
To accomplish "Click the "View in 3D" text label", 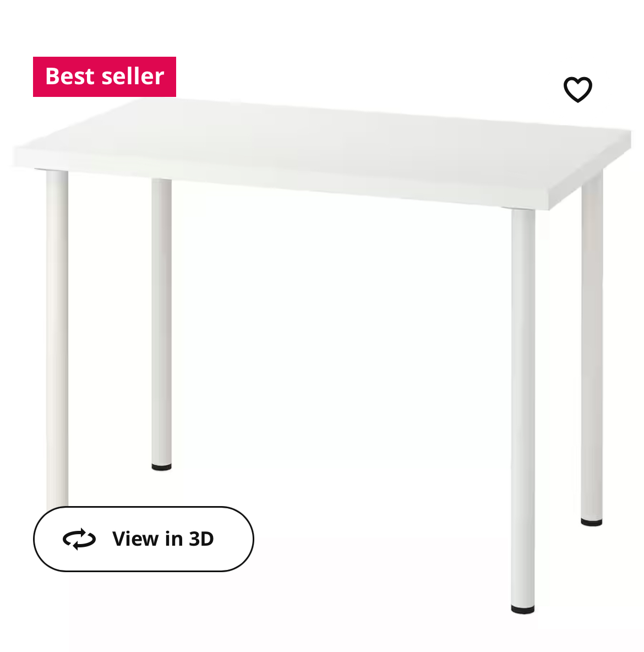I will (x=162, y=539).
